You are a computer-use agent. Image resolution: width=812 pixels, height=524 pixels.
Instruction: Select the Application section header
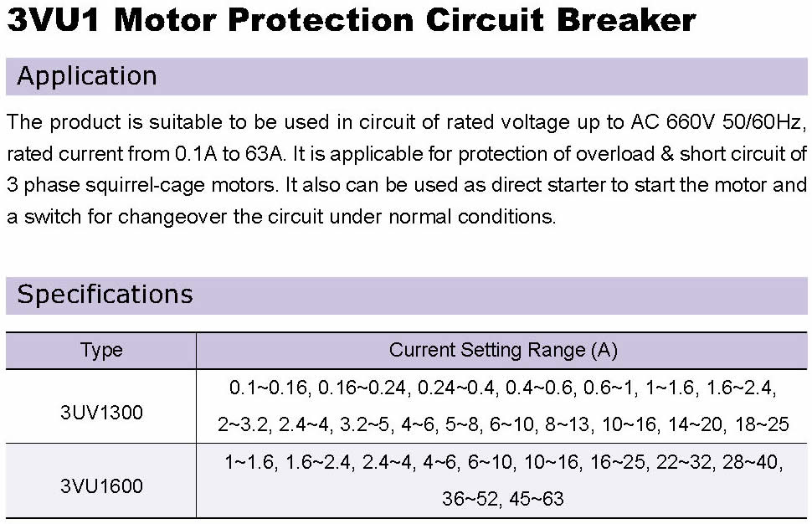(x=407, y=76)
